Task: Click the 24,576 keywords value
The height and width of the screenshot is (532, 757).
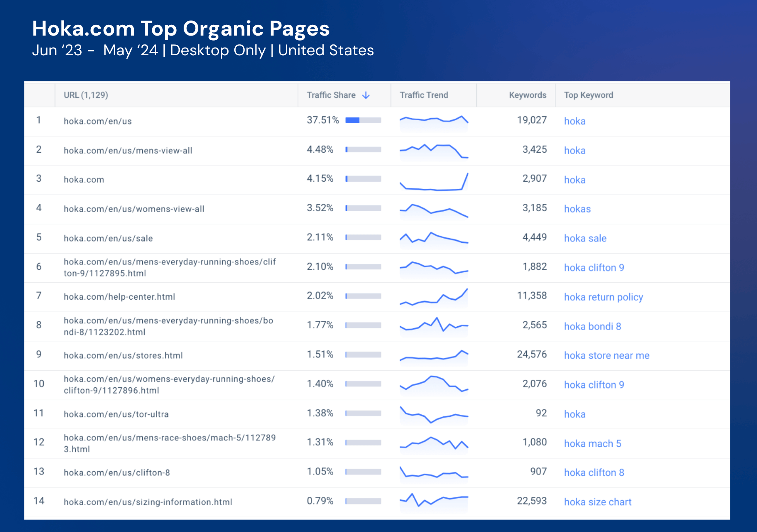Action: [x=532, y=355]
